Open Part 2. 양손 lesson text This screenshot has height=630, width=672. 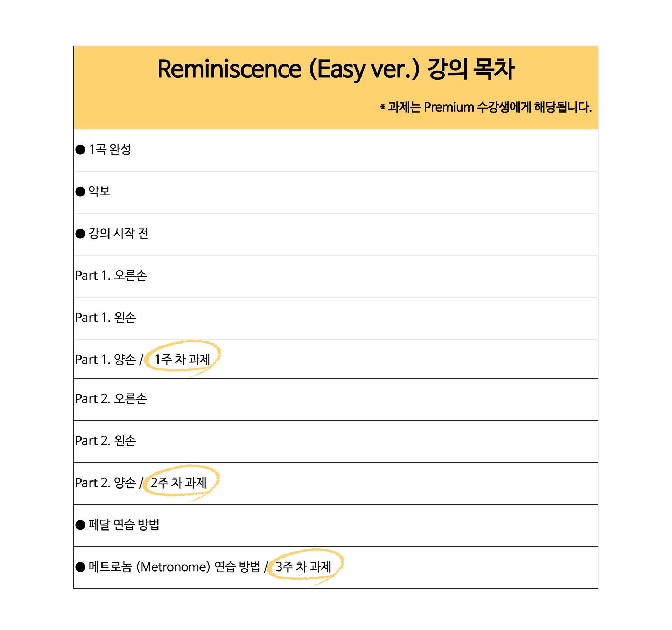105,483
